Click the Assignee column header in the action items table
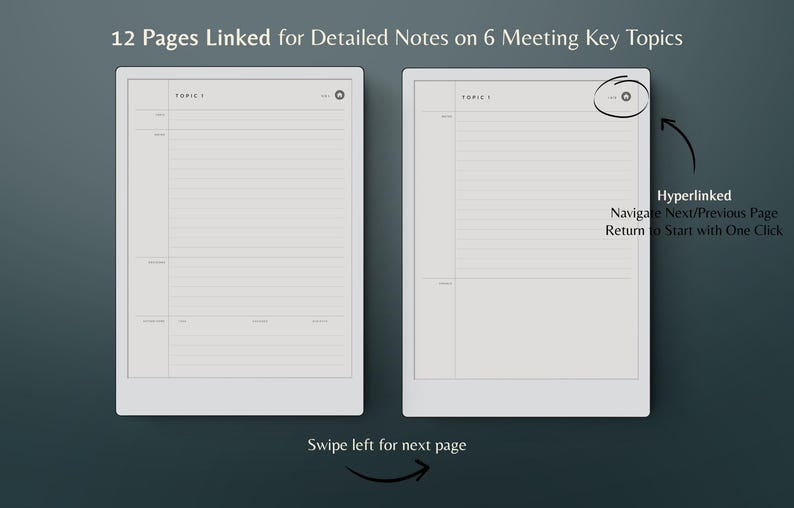 [x=260, y=321]
